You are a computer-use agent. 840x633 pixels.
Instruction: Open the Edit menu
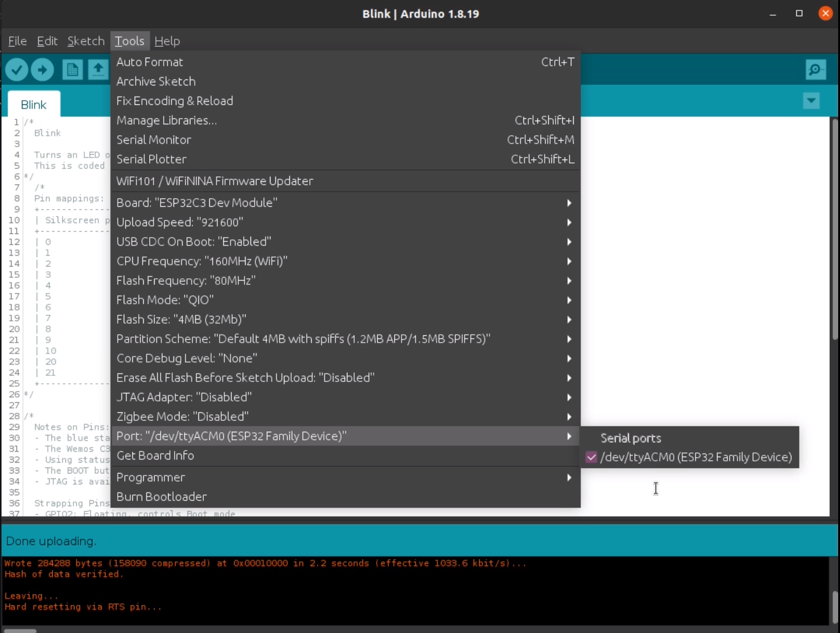tap(47, 41)
